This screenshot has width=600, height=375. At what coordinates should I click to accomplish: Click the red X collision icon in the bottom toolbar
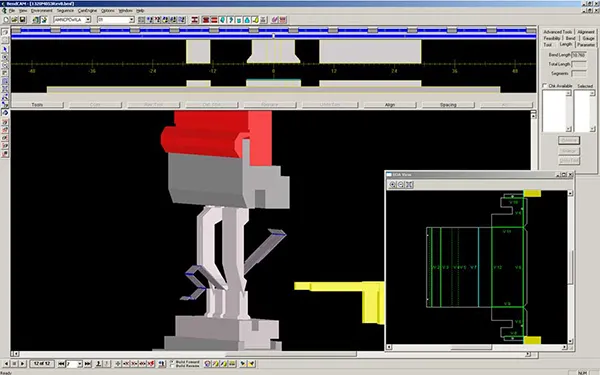(x=151, y=364)
